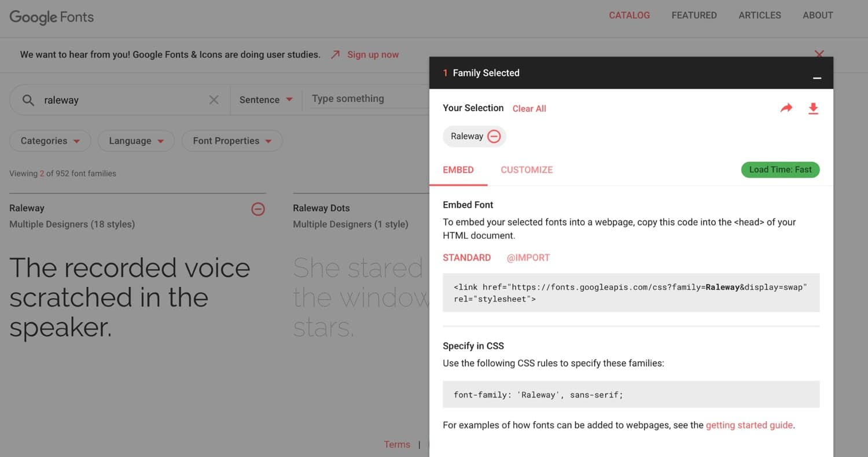Image resolution: width=868 pixels, height=457 pixels.
Task: Navigate to the FEATURED section
Action: [694, 16]
